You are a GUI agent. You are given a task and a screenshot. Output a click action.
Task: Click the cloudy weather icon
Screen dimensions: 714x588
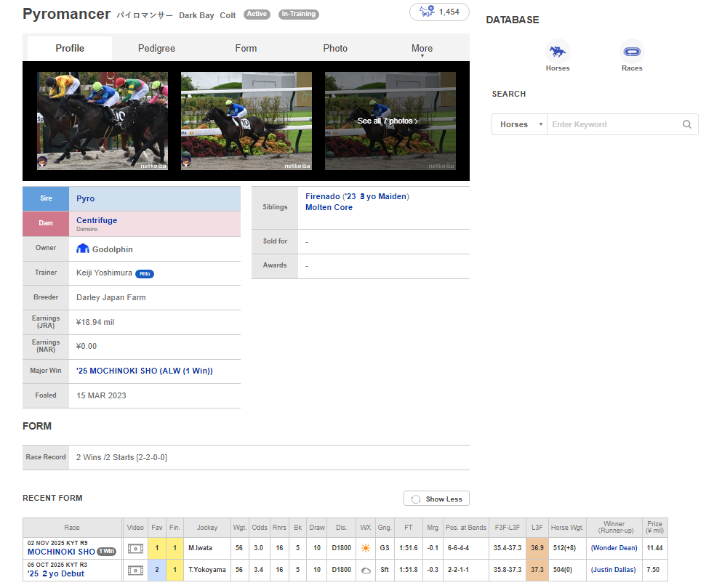pos(365,571)
